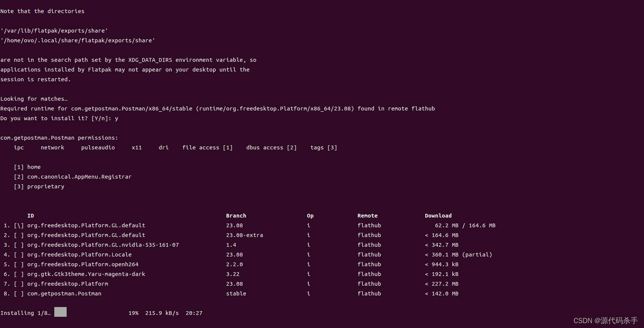Click the '1.4' branch value
The width and height of the screenshot is (644, 328).
(x=231, y=245)
